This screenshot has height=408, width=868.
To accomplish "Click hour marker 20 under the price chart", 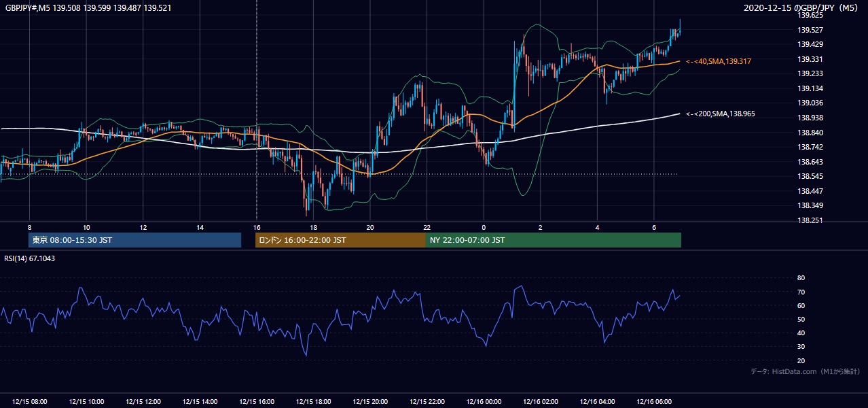I will coord(370,227).
